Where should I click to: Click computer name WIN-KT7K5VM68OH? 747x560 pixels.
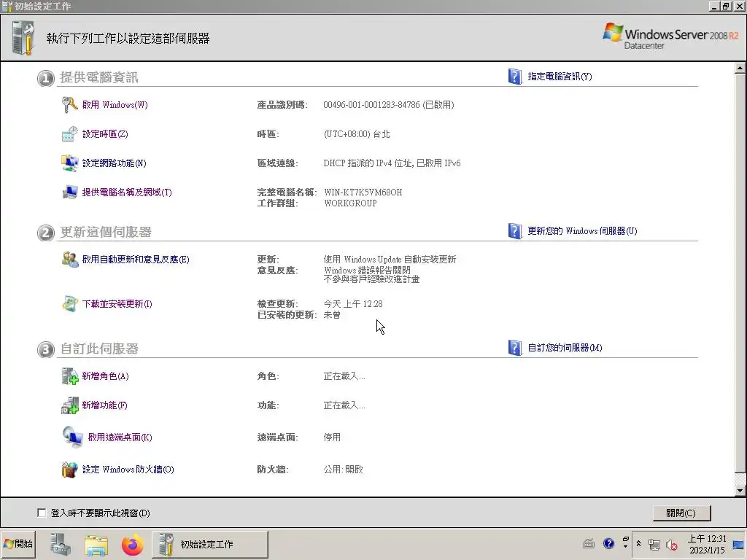tap(363, 192)
